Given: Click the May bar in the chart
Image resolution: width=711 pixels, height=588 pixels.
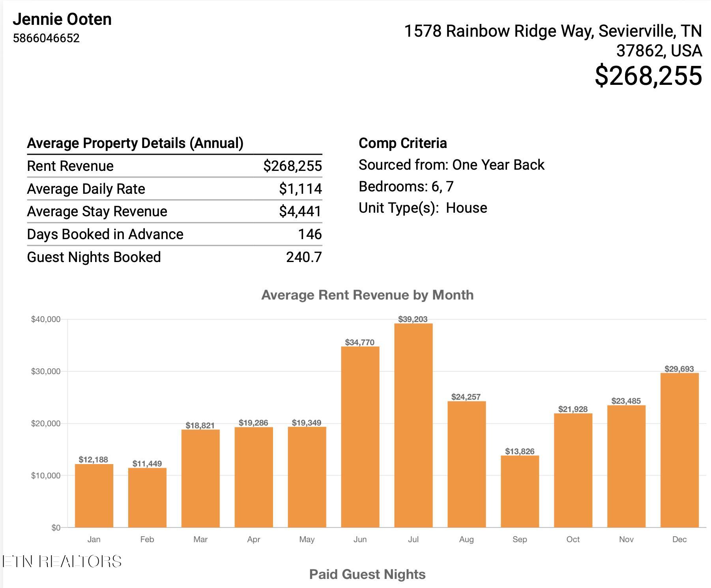Looking at the screenshot, I should (307, 477).
